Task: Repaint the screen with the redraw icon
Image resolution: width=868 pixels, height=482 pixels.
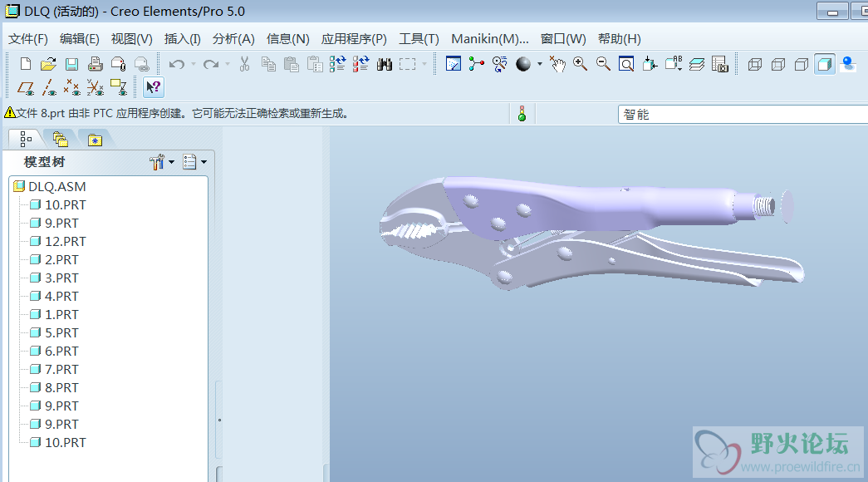Action: point(454,64)
